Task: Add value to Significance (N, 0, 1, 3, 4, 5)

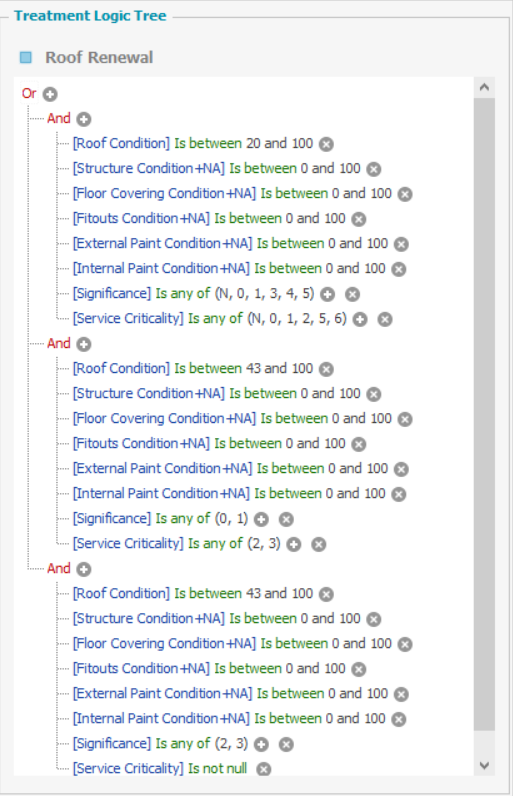Action: pyautogui.click(x=328, y=294)
